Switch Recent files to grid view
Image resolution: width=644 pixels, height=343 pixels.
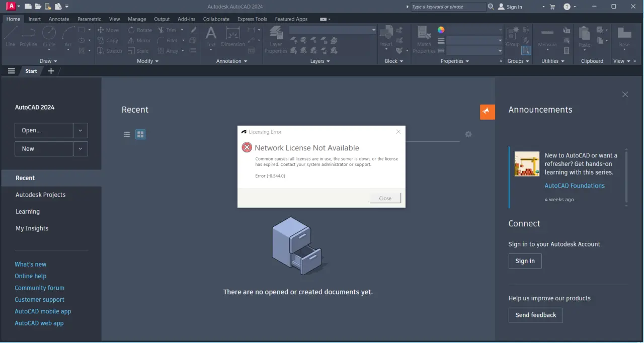(x=140, y=134)
